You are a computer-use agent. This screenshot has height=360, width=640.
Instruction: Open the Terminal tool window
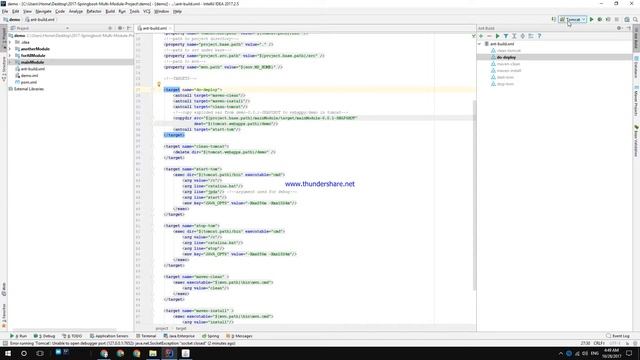click(146, 336)
